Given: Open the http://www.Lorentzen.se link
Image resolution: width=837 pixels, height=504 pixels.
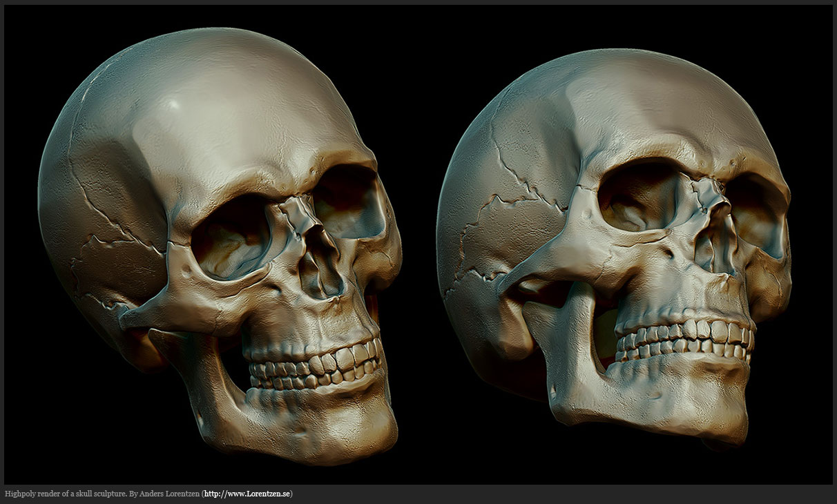Looking at the screenshot, I should (247, 494).
